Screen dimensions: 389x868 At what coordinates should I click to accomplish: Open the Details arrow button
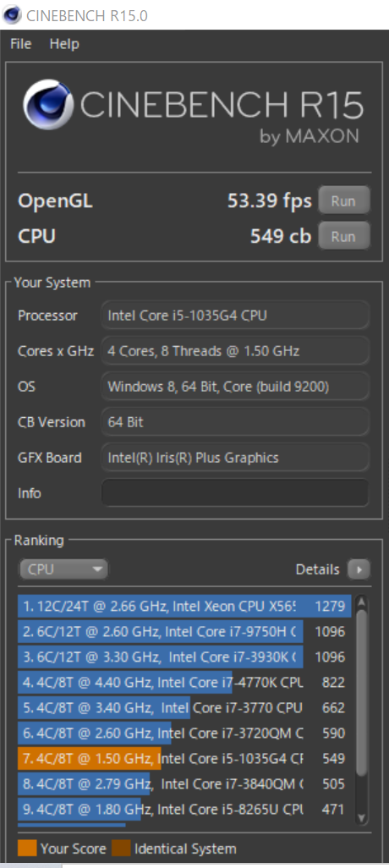pyautogui.click(x=359, y=569)
